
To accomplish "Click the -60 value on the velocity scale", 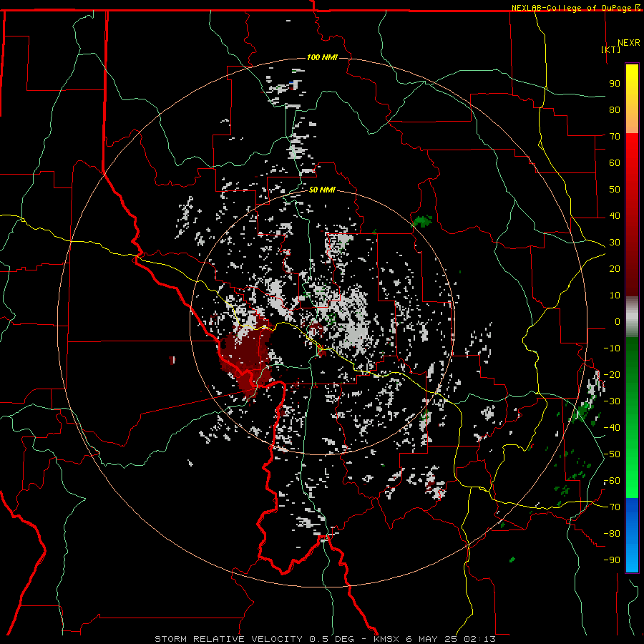I will click(x=612, y=481).
